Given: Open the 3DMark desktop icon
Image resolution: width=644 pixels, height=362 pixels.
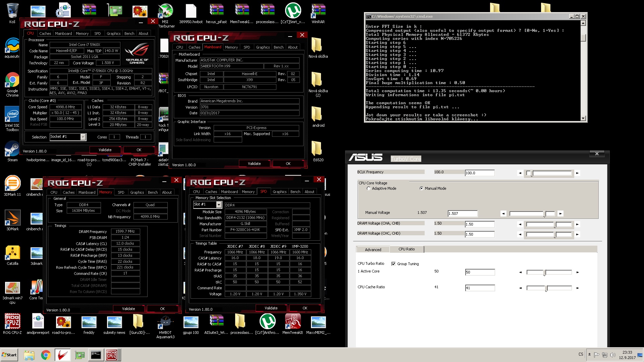Looking at the screenshot, I should coord(12,221).
